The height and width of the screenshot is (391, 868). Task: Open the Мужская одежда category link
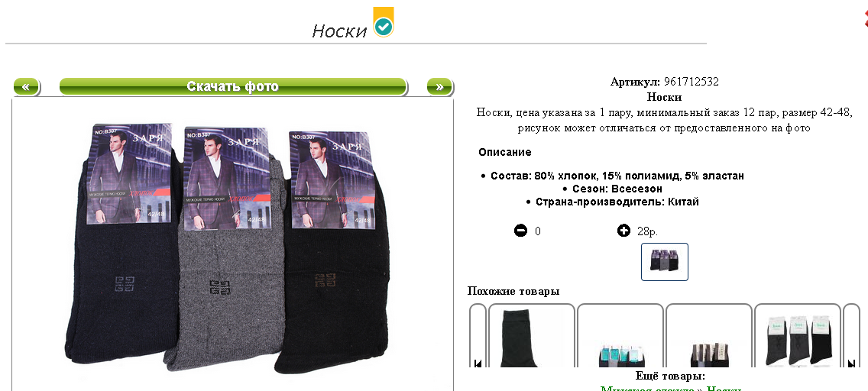646,388
